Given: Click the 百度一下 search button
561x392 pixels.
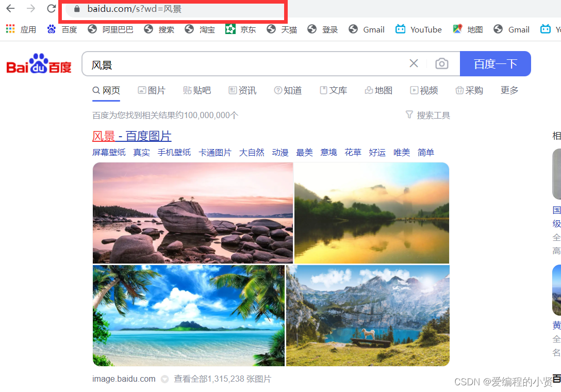Looking at the screenshot, I should coord(495,64).
